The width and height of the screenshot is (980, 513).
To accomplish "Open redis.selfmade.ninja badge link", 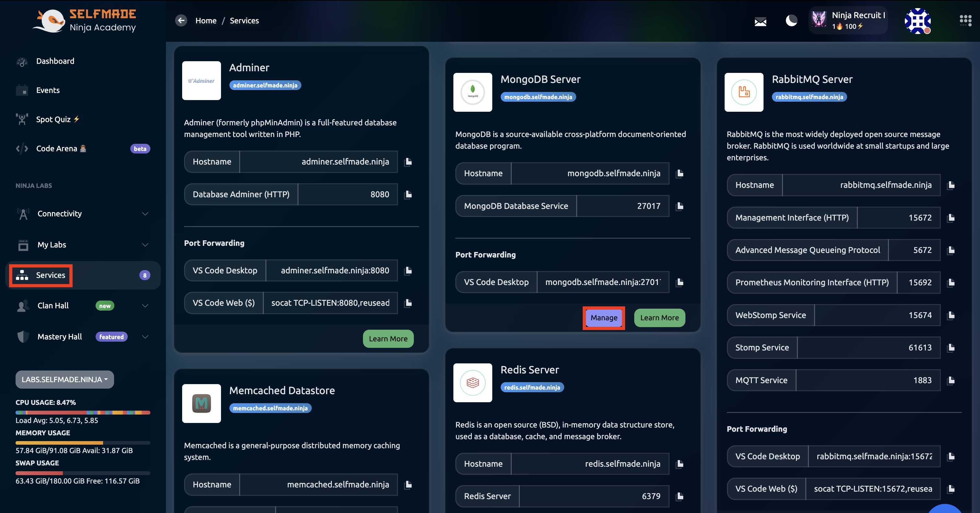I will coord(532,387).
